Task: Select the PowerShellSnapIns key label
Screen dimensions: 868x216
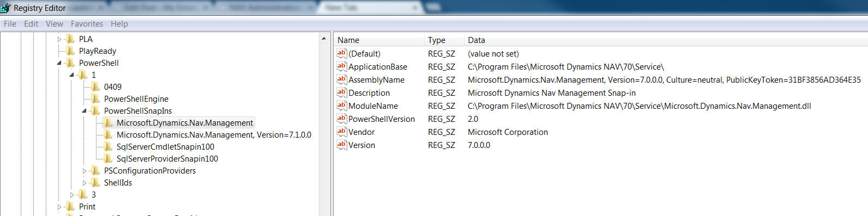Action: pyautogui.click(x=138, y=111)
